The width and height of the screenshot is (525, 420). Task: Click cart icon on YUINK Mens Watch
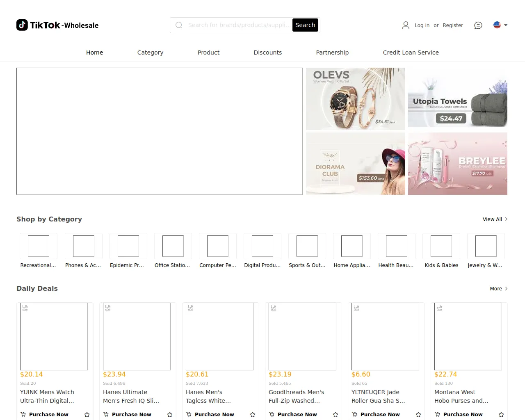point(23,415)
